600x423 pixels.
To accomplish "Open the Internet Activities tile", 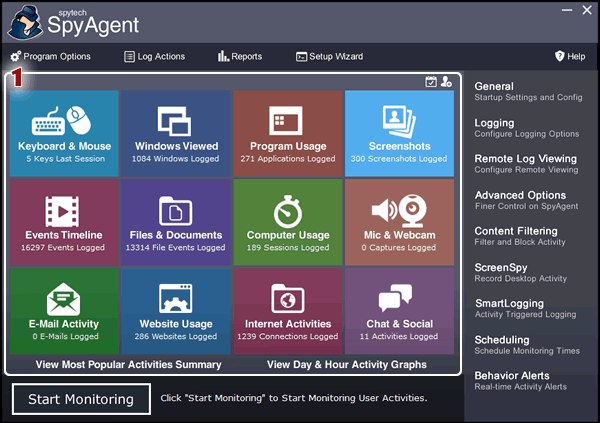I will pos(288,311).
